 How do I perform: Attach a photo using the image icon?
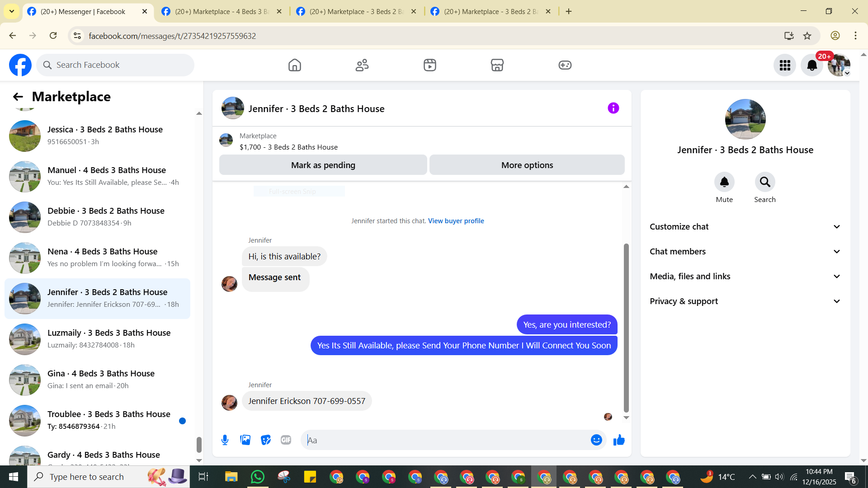[245, 440]
